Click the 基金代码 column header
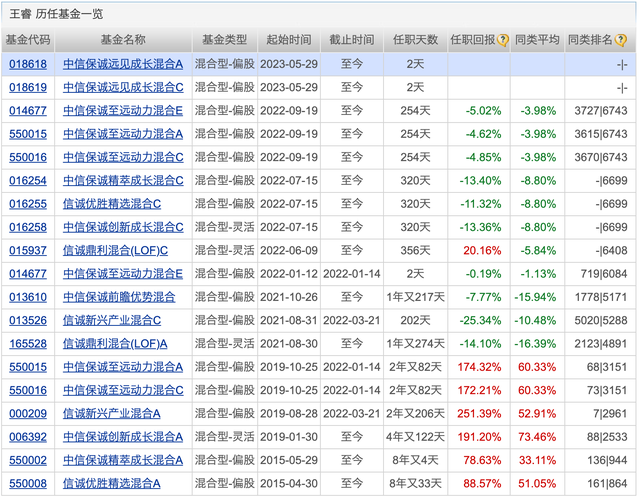This screenshot has height=499, width=640. 28,40
